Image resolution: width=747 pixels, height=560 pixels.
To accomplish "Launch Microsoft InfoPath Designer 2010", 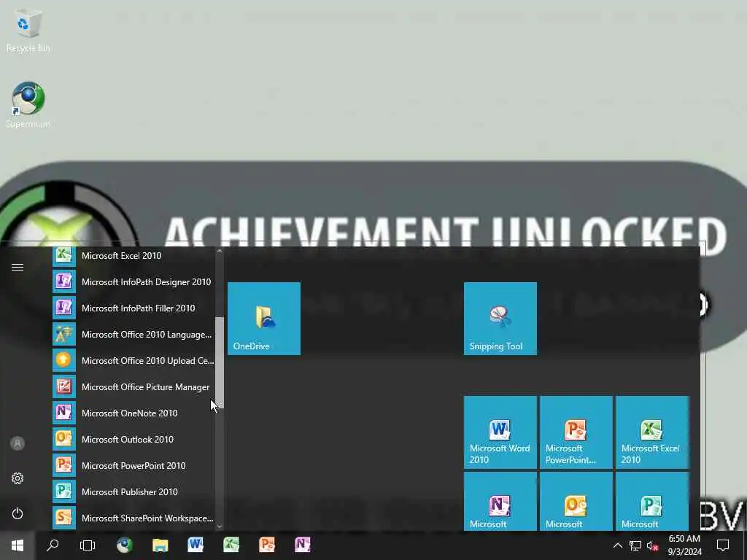I will (133, 282).
